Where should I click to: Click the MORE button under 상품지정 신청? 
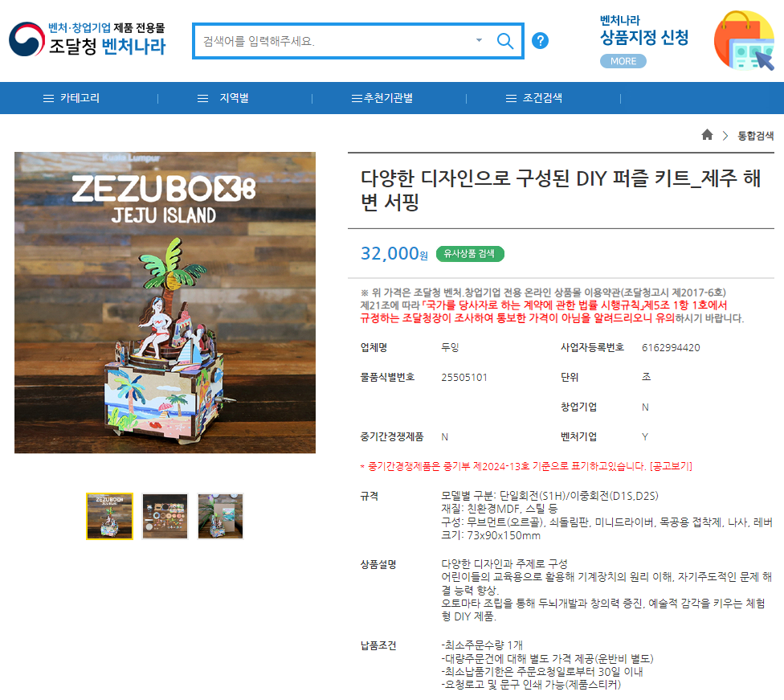click(x=623, y=61)
